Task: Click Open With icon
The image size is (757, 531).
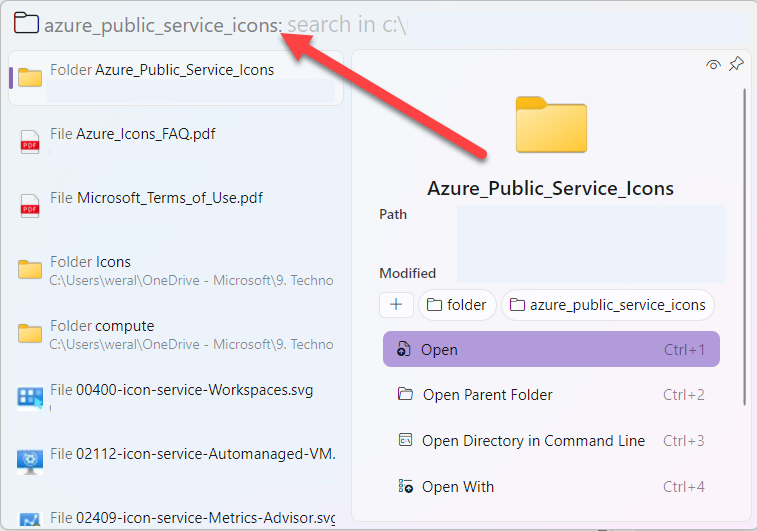Action: (405, 486)
